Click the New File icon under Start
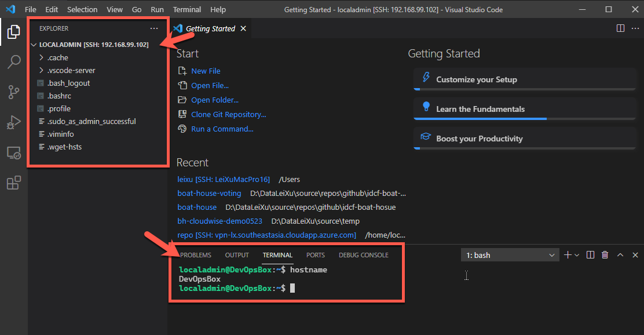The width and height of the screenshot is (644, 335). [x=182, y=71]
